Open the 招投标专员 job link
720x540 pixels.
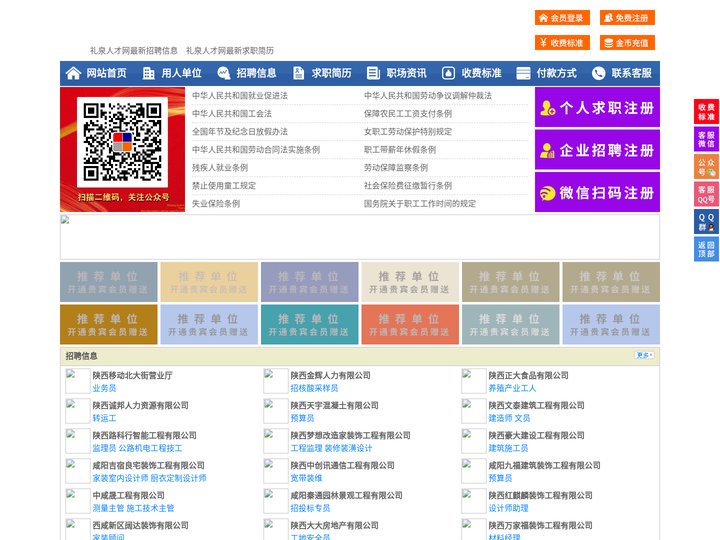pos(310,508)
